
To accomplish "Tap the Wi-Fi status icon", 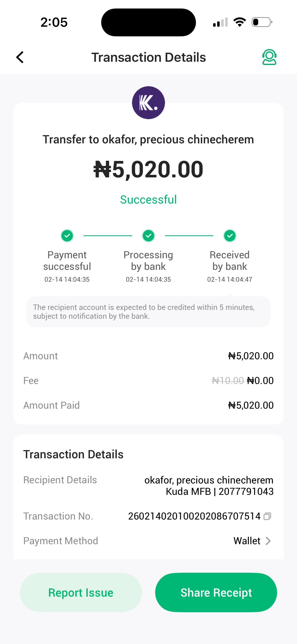I will [240, 22].
